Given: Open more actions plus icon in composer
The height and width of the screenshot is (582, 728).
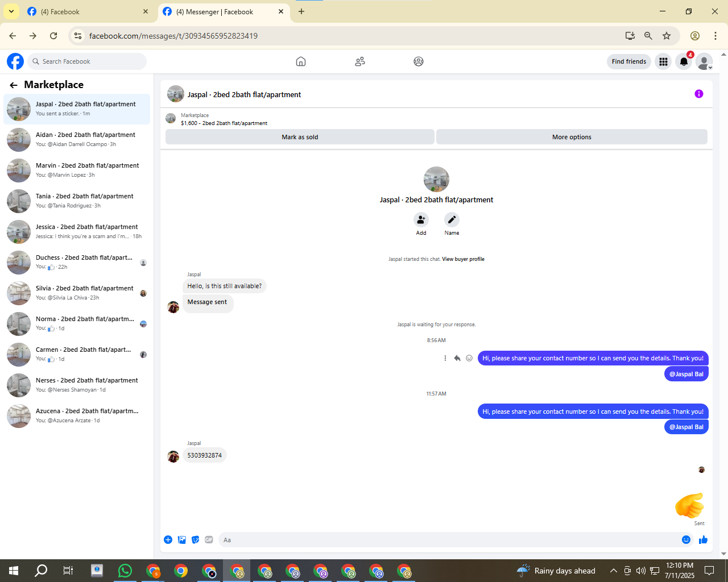Looking at the screenshot, I should coord(168,540).
